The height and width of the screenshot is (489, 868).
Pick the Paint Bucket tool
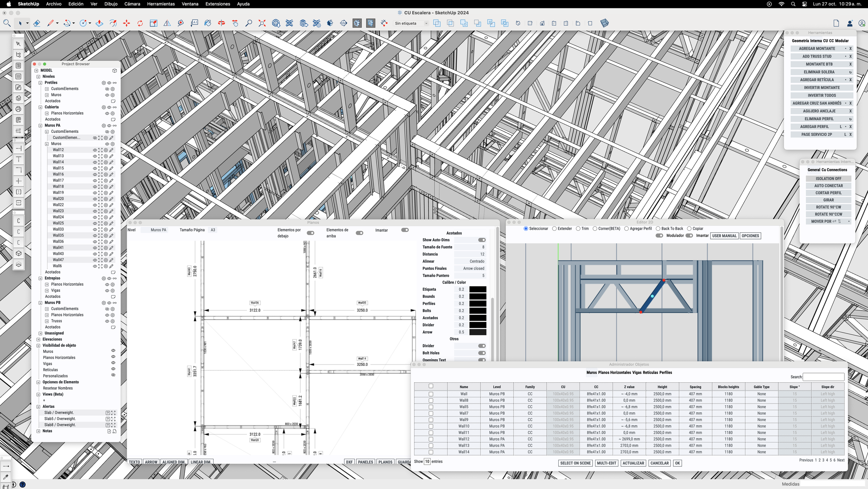[x=208, y=23]
